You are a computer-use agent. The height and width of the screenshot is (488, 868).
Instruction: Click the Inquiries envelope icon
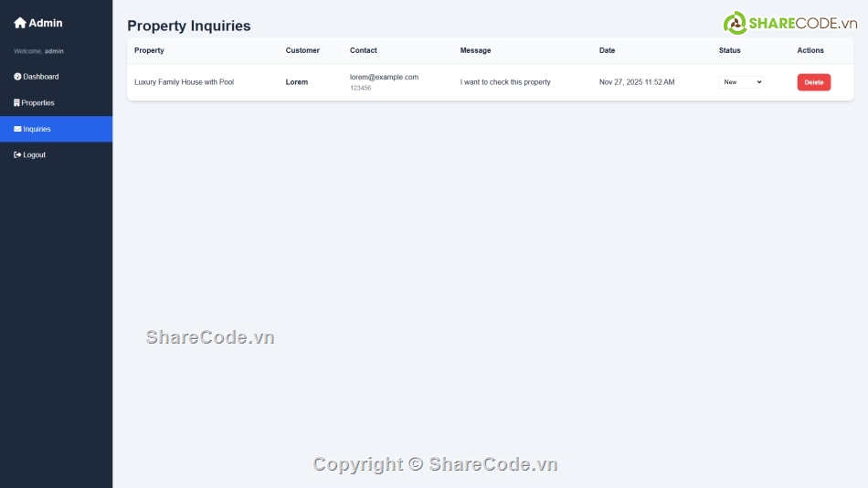(x=17, y=130)
